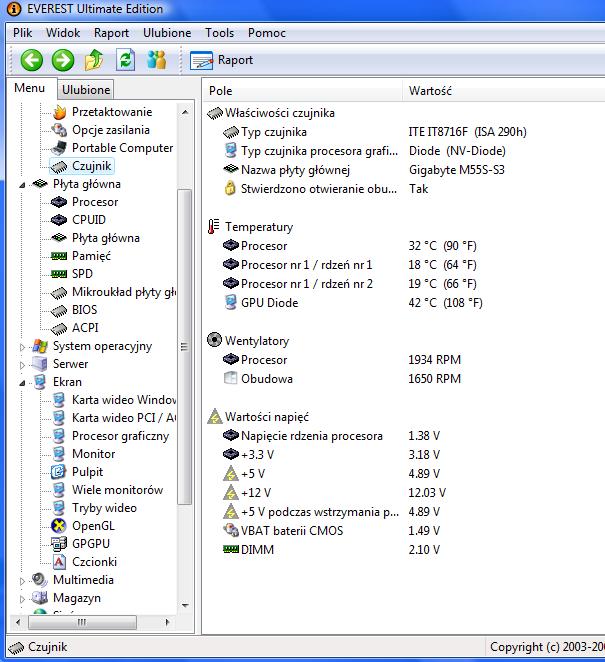Image resolution: width=605 pixels, height=662 pixels.
Task: Expand the Multimedia branch
Action: [22, 581]
